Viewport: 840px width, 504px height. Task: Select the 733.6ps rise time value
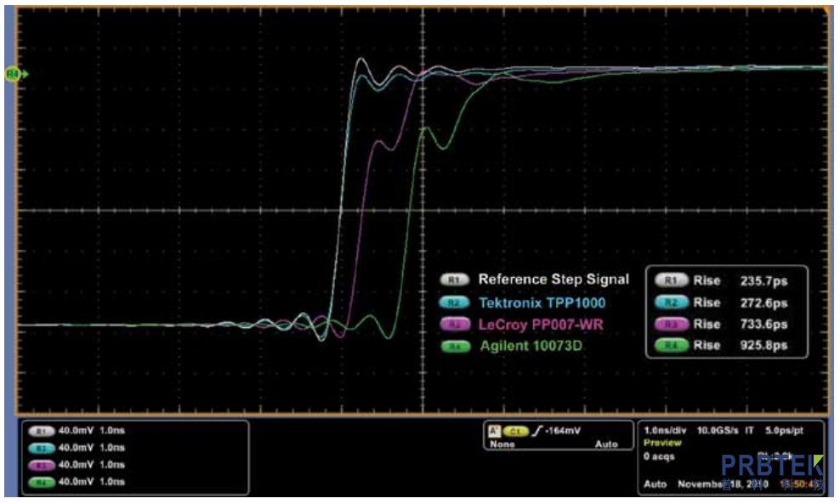tap(763, 324)
